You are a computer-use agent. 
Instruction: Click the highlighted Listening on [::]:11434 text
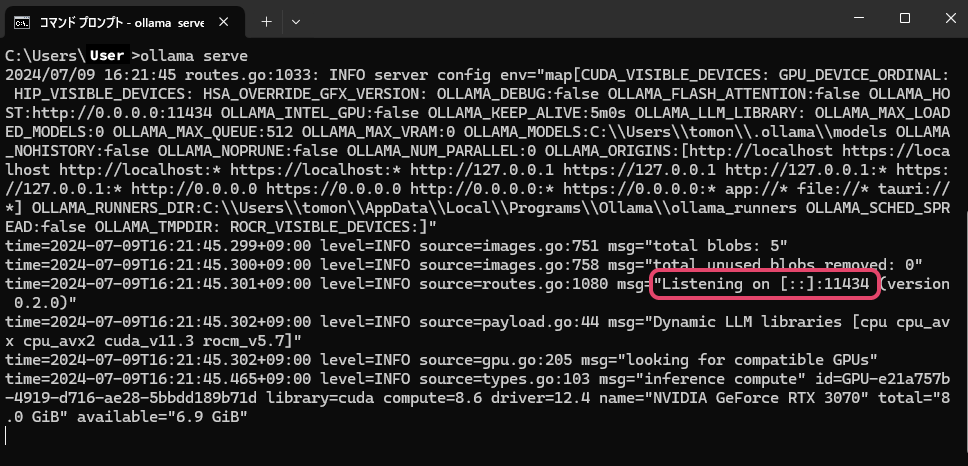click(765, 285)
